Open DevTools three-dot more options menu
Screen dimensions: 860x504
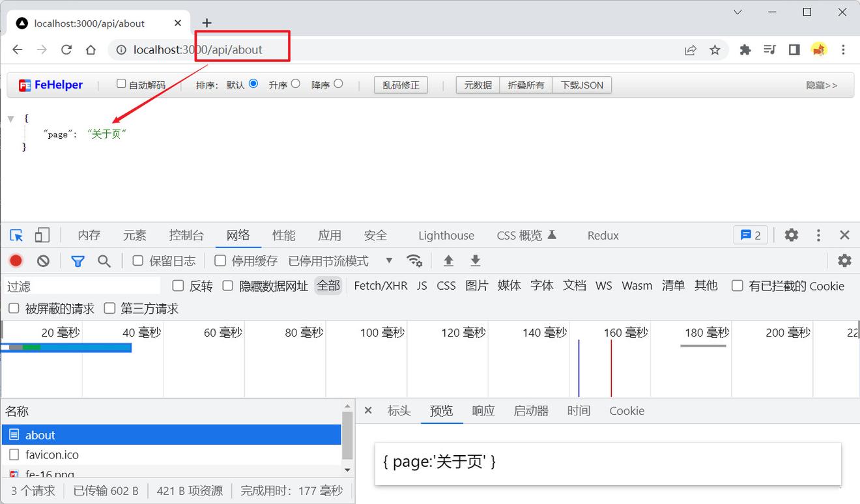(x=818, y=235)
